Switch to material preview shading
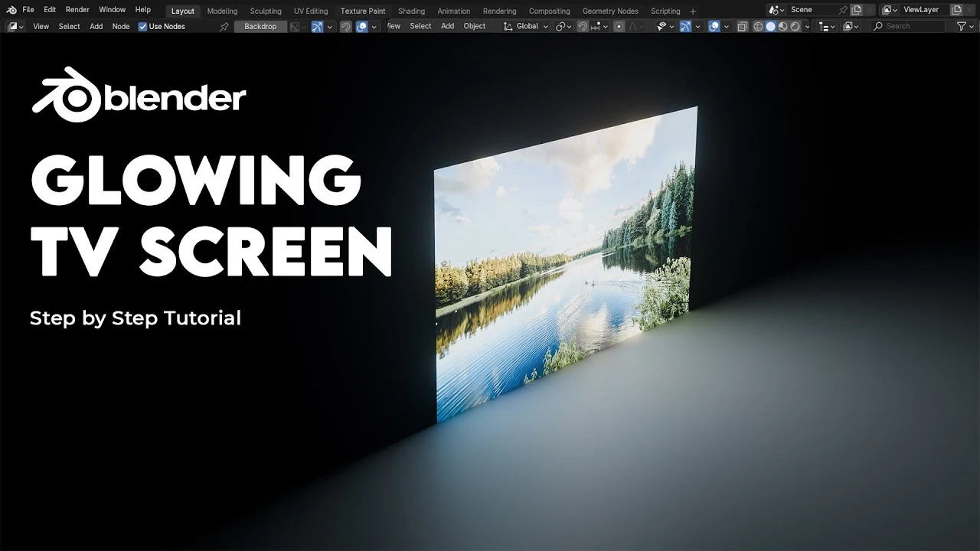This screenshot has height=551, width=980. click(x=782, y=26)
